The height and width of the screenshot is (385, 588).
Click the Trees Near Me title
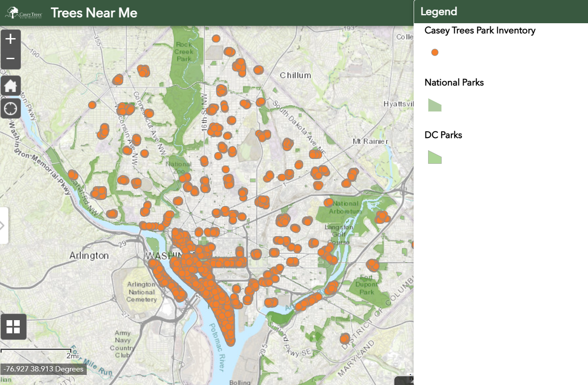coord(94,13)
